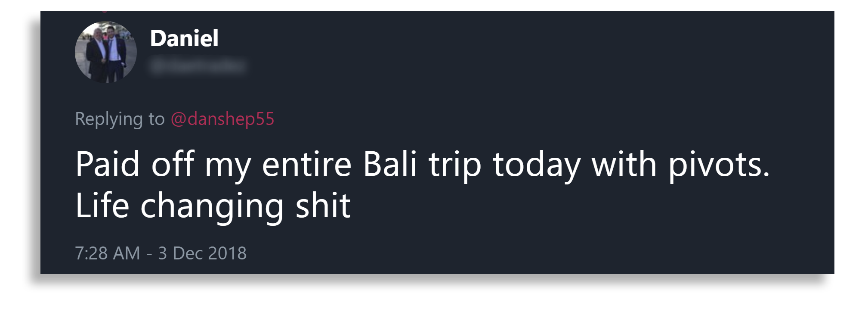Select the 7:28 AM time text
Screen dimensions: 868x312
[108, 253]
